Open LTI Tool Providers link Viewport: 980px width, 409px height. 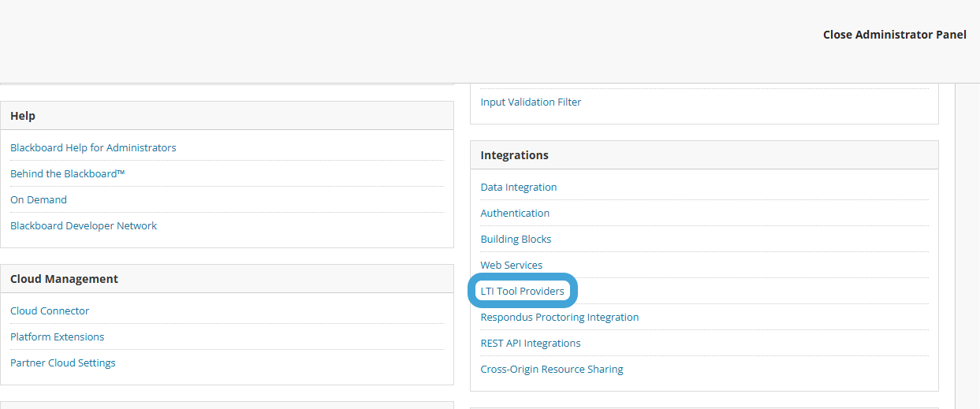[523, 291]
